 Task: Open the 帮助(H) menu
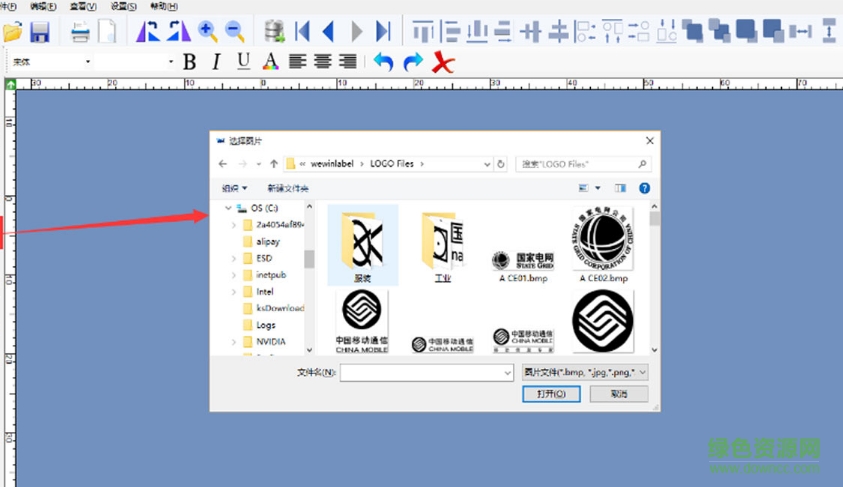164,6
